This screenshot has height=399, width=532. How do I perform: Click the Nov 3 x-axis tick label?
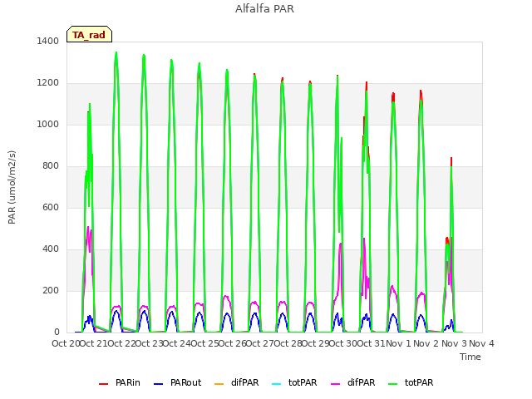point(454,343)
